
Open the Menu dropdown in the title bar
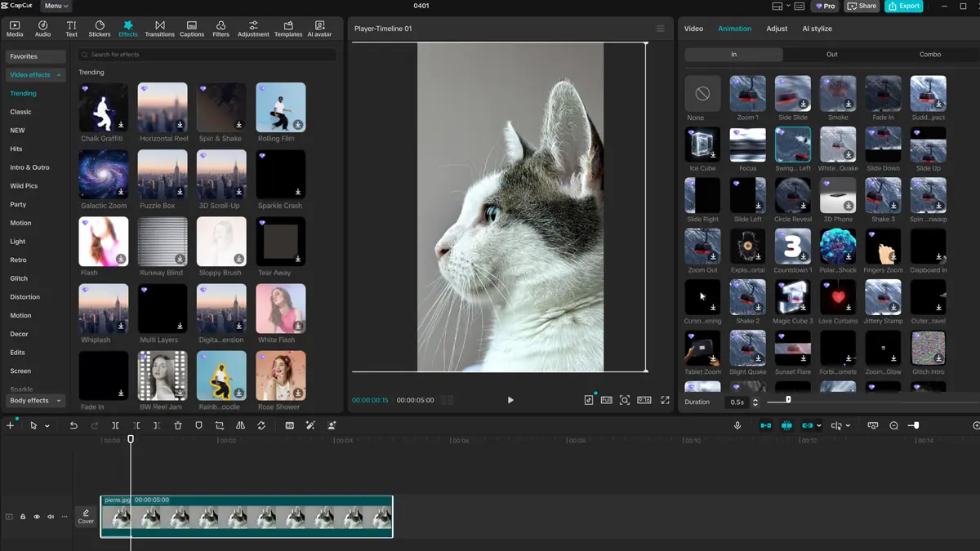54,6
